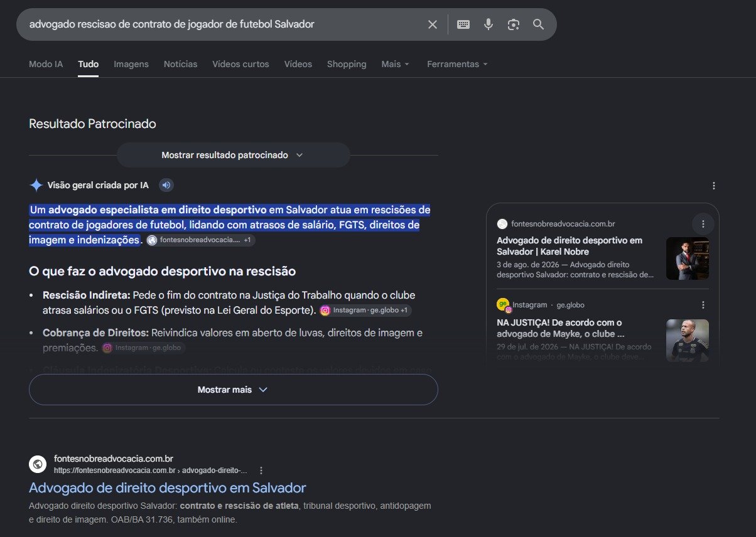Click 'Resultado Patrocinado' heading
This screenshot has width=756, height=537.
coord(92,124)
